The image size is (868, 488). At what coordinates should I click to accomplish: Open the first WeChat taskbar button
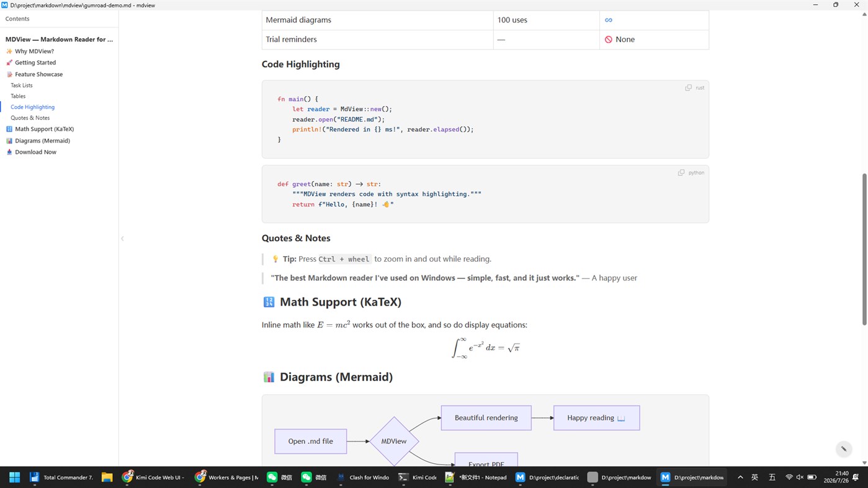[x=279, y=477]
